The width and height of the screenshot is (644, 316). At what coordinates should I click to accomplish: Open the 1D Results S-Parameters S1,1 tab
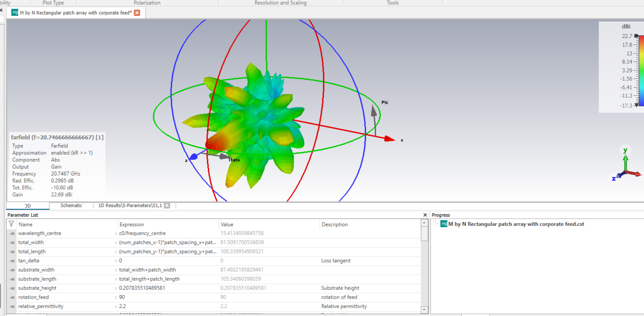click(130, 206)
